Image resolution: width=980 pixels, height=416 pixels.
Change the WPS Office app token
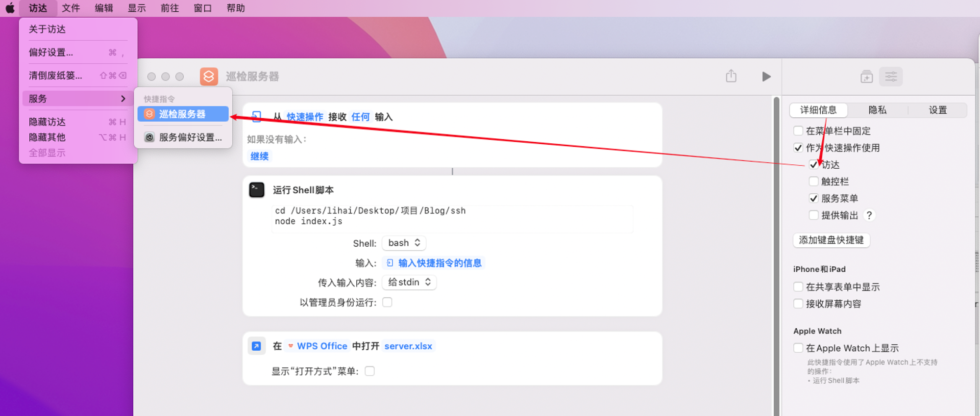(317, 346)
